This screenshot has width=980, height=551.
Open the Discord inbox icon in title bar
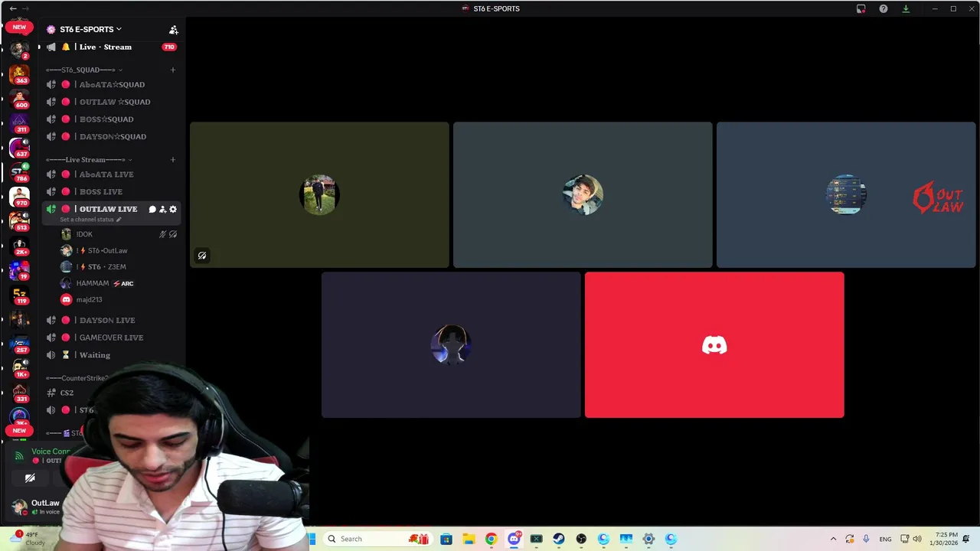point(861,8)
